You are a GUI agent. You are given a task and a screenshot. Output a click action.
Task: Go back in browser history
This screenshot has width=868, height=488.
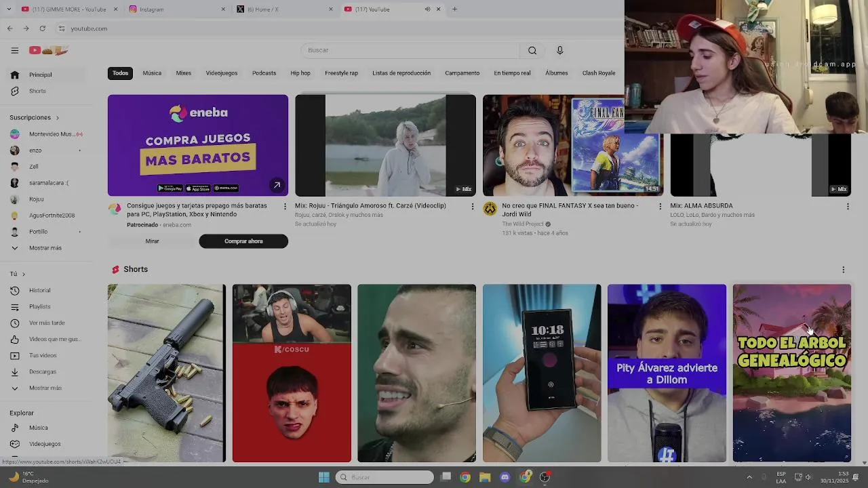(x=9, y=28)
